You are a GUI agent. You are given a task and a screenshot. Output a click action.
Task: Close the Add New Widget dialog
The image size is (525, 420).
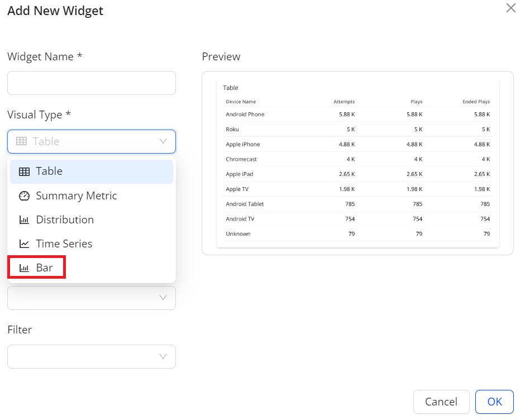[x=510, y=8]
